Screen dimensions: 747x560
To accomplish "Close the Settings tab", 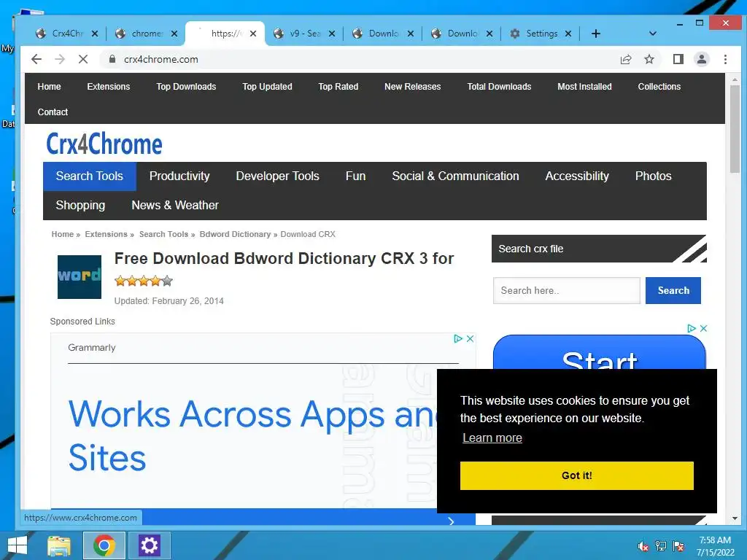I will click(x=568, y=34).
